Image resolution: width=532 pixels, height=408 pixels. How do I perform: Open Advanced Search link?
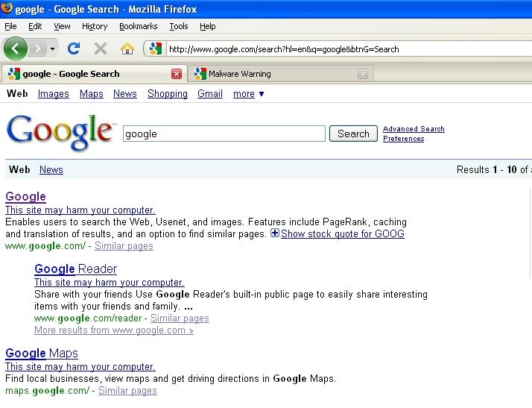point(414,129)
